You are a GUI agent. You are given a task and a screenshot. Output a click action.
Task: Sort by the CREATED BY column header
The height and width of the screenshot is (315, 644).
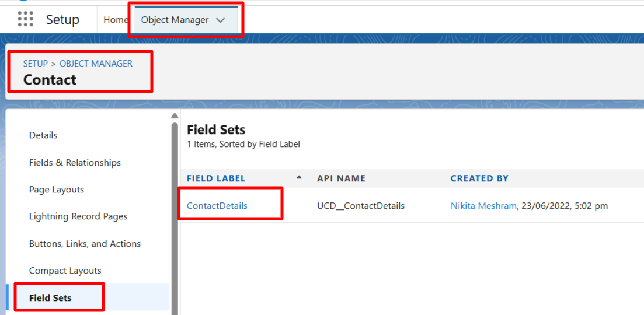(479, 178)
